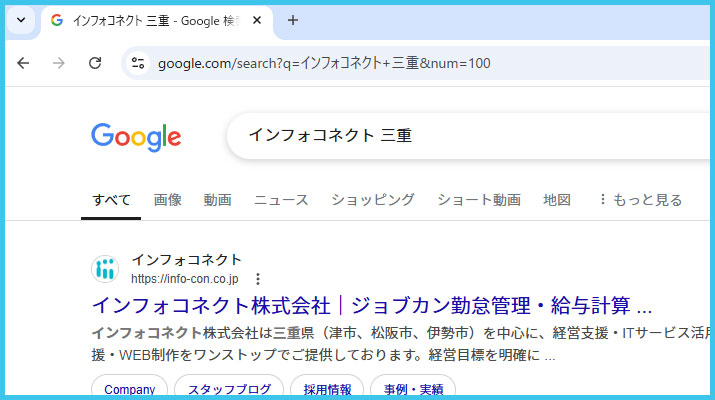Viewport: 715px width, 400px height.
Task: Click the https://info-con.co.jp URL
Action: (x=185, y=279)
